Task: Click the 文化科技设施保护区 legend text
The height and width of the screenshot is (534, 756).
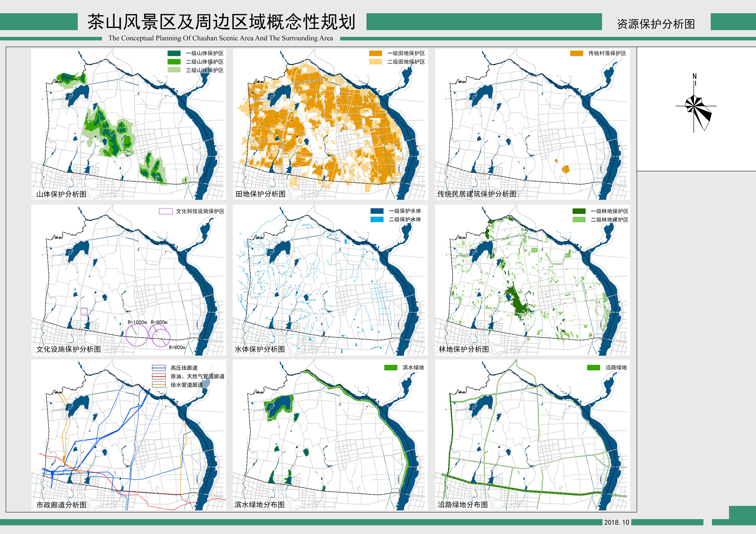Action: tap(200, 211)
